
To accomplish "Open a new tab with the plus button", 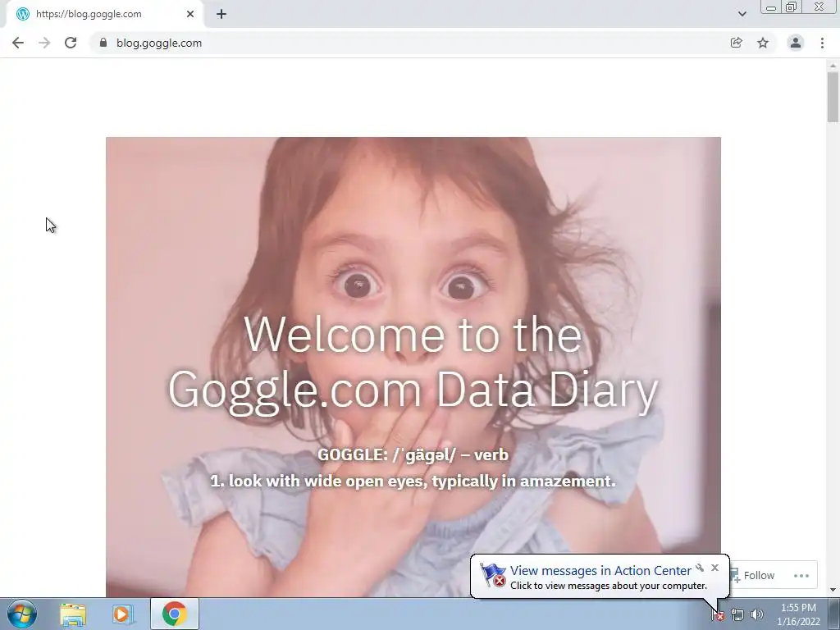I will point(221,15).
